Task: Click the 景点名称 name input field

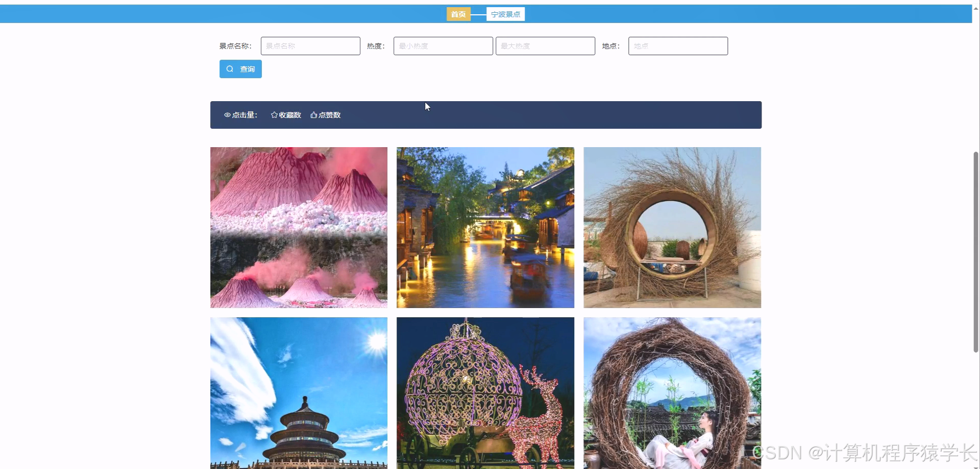Action: [x=310, y=45]
